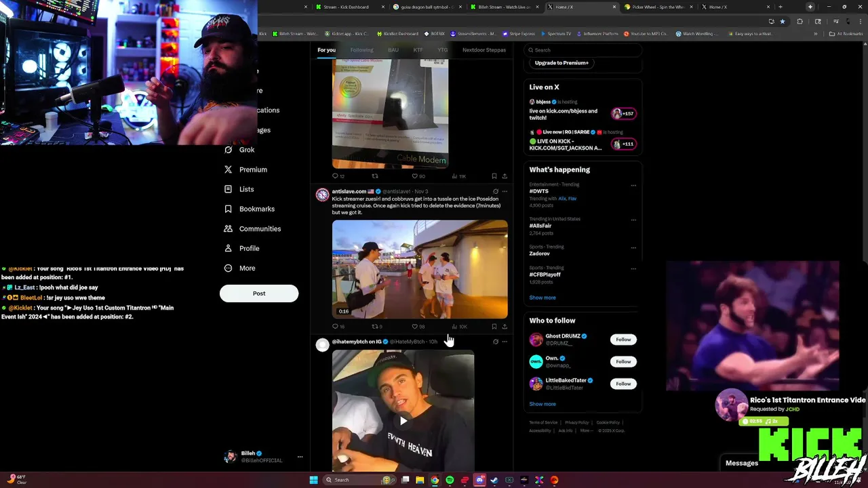This screenshot has width=868, height=488.
Task: Open Spectrum TV bookmark
Action: click(x=556, y=34)
